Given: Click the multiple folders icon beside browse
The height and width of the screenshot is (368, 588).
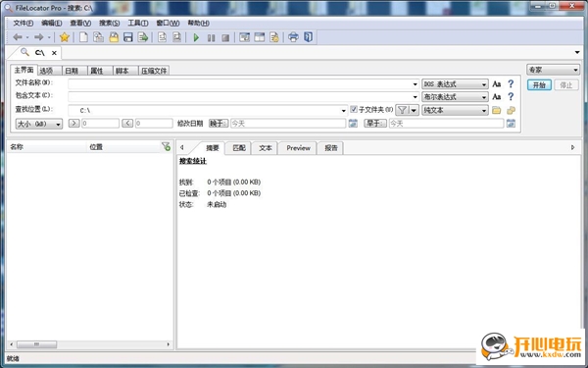Looking at the screenshot, I should (511, 110).
